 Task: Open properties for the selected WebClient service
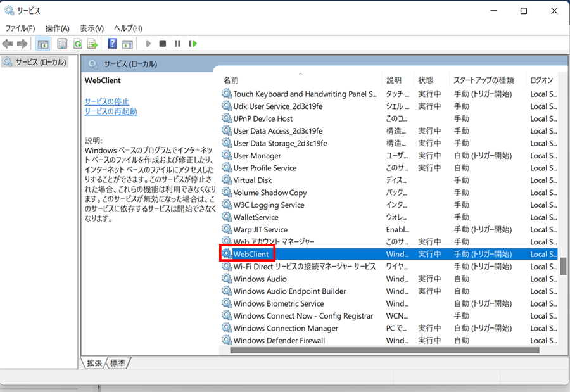(x=62, y=43)
